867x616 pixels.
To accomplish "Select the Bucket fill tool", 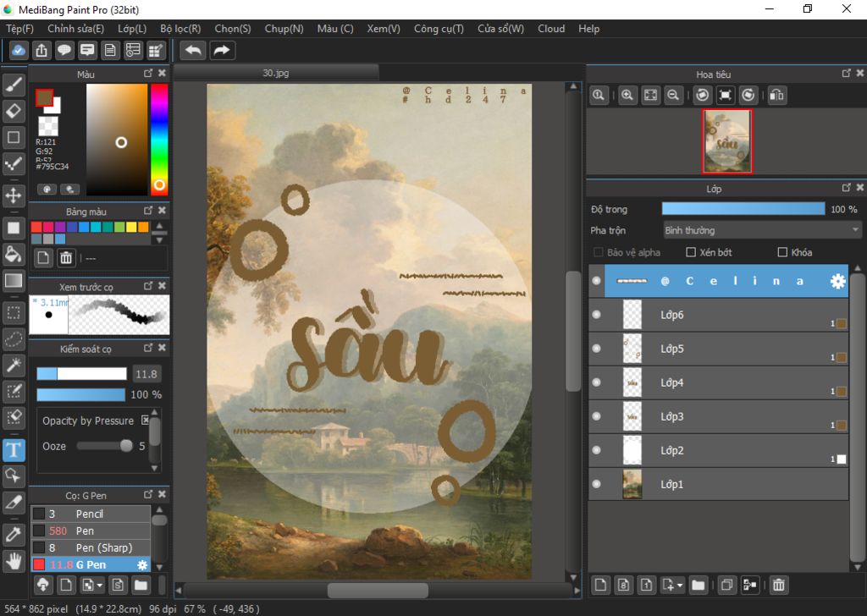I will click(x=14, y=253).
